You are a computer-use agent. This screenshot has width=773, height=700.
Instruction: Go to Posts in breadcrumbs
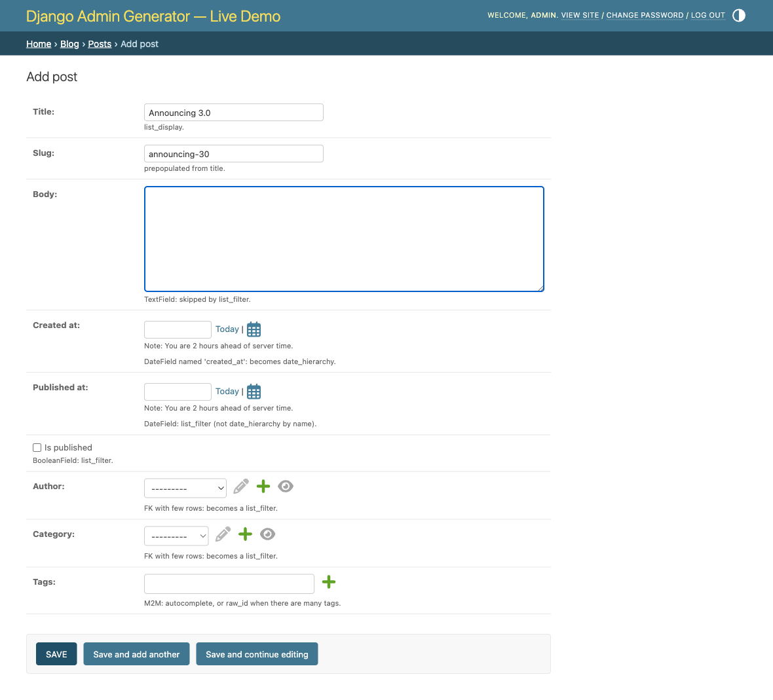[x=100, y=44]
